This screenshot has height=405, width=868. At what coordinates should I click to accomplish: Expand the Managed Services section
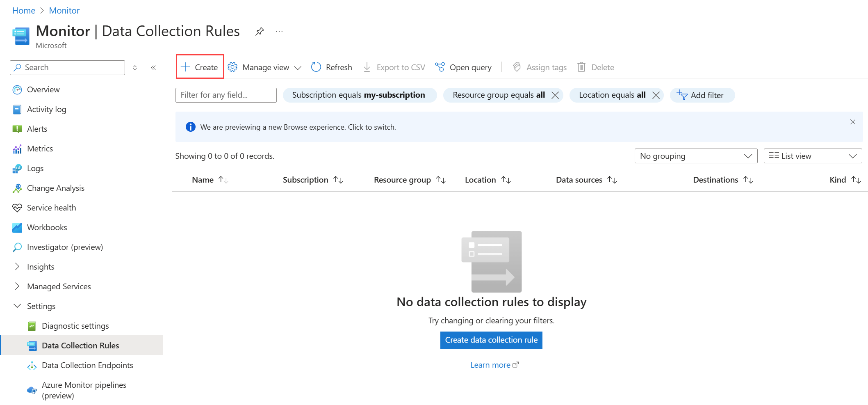[x=17, y=286]
